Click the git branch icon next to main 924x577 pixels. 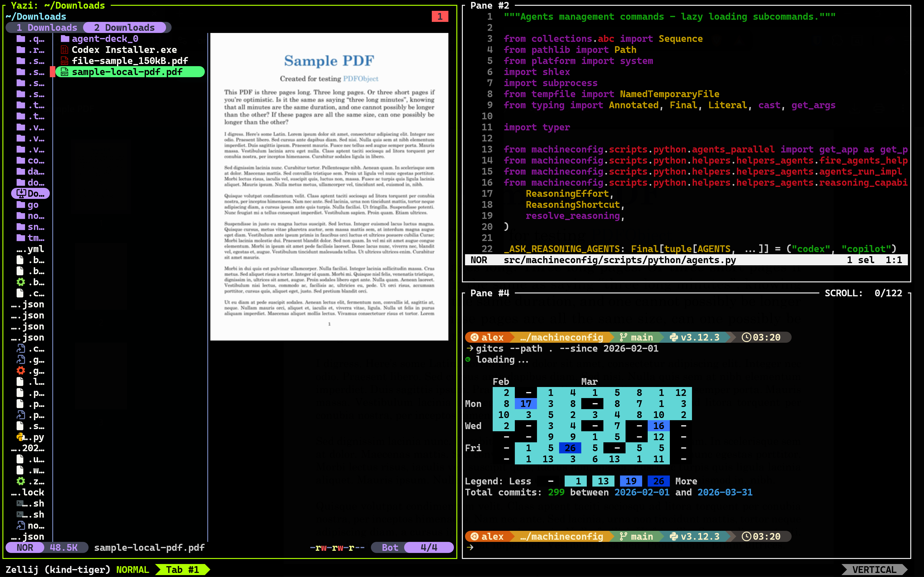(624, 337)
